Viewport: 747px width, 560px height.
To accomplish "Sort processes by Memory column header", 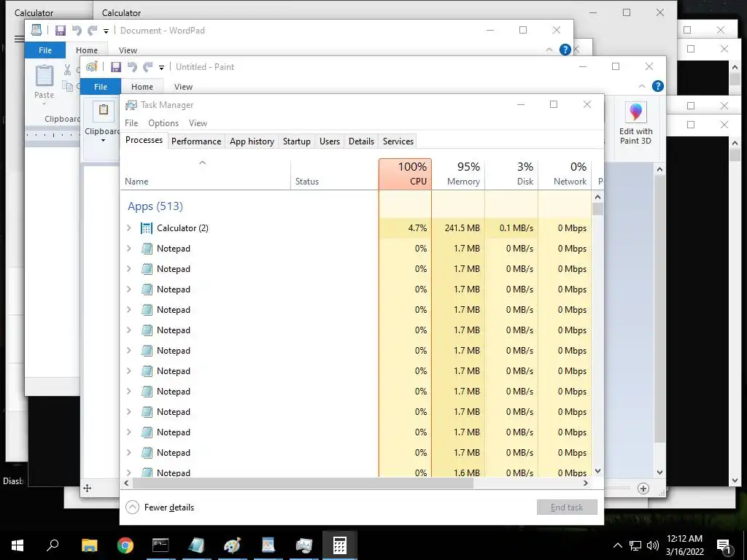I will [458, 174].
